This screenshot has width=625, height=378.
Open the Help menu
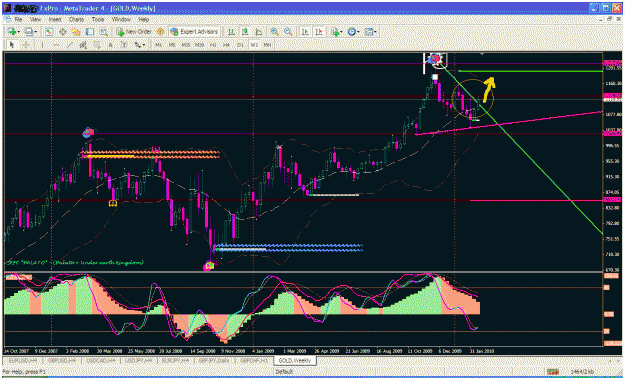pos(143,19)
